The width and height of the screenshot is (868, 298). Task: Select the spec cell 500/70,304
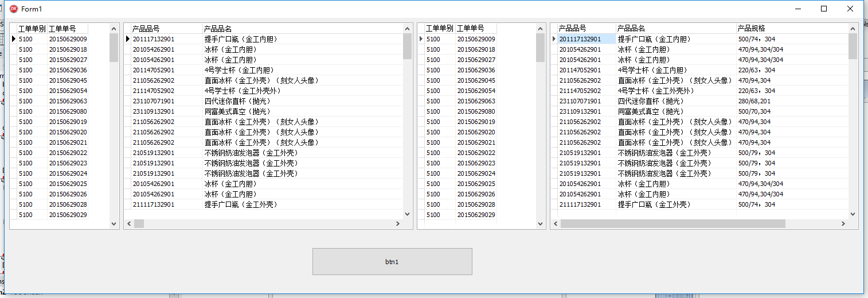(754, 111)
